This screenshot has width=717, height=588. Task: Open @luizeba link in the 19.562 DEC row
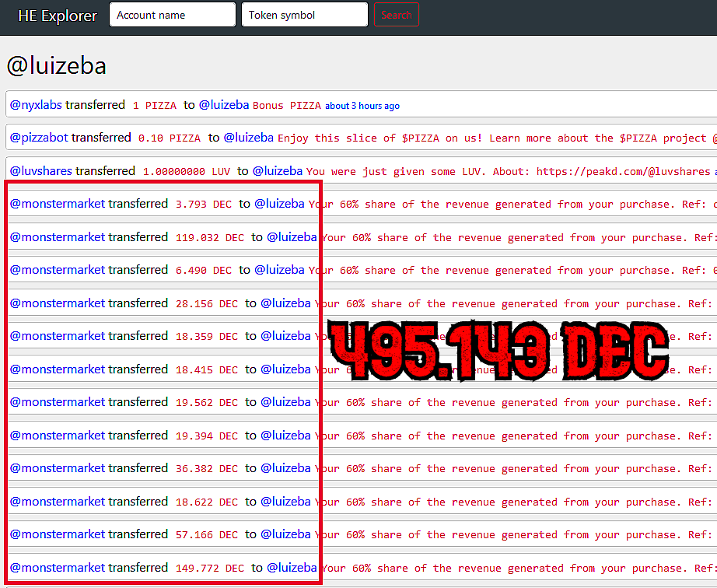285,402
